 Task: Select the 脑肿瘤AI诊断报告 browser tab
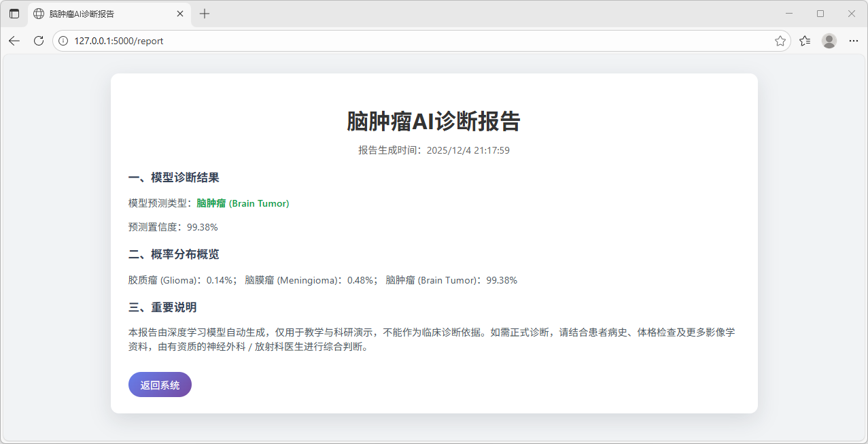[102, 14]
